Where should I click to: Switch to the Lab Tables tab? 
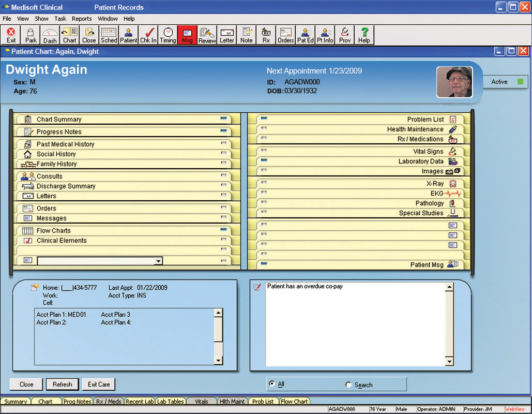coord(170,401)
